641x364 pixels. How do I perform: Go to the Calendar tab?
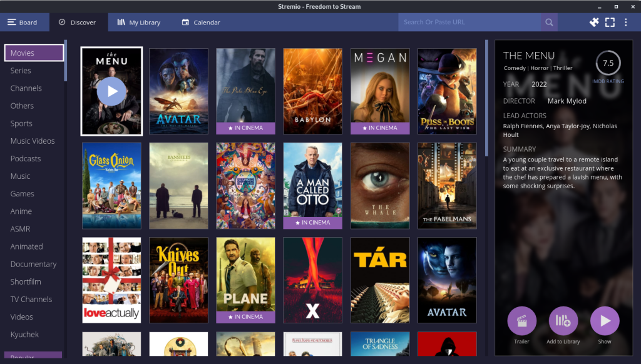(201, 23)
